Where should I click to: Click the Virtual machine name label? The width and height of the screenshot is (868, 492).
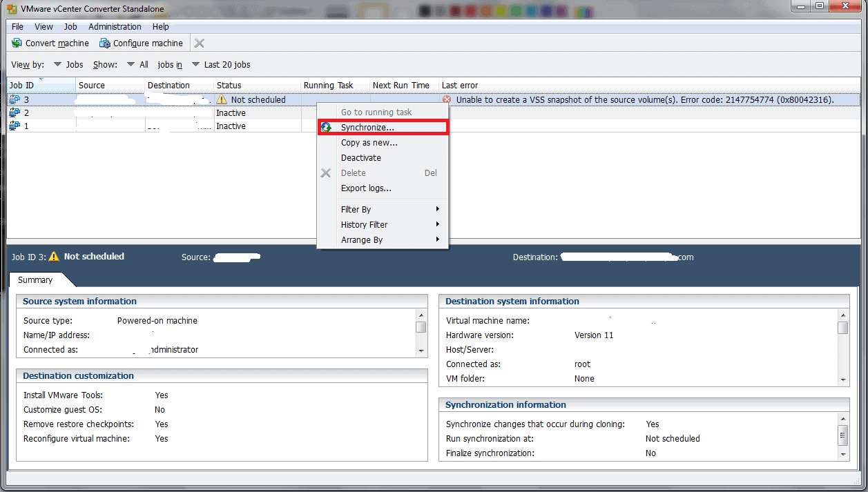point(488,320)
